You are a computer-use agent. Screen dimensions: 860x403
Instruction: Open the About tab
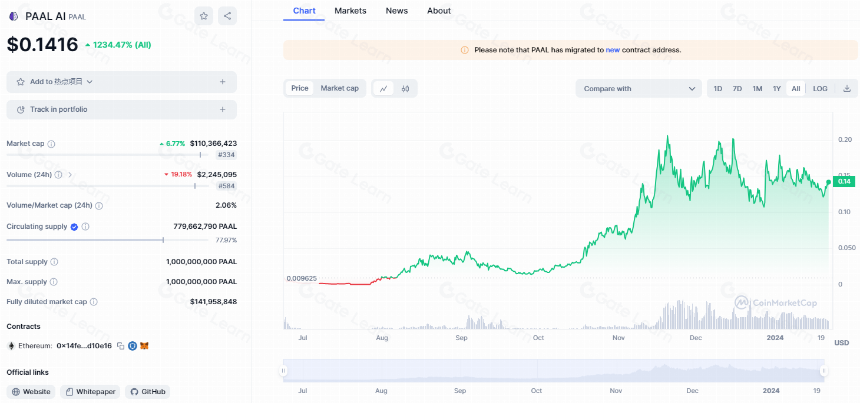click(439, 10)
